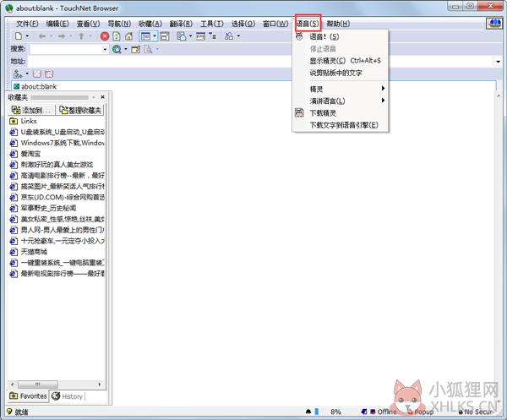
Task: Expand the 精灵 submenu arrow
Action: pos(383,89)
